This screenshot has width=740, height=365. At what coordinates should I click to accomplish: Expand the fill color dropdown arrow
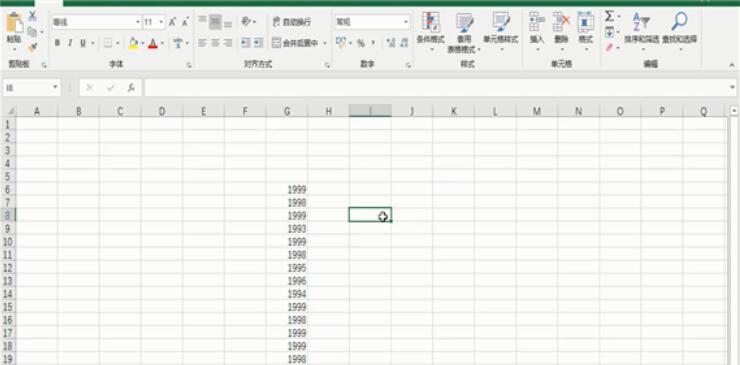point(142,43)
